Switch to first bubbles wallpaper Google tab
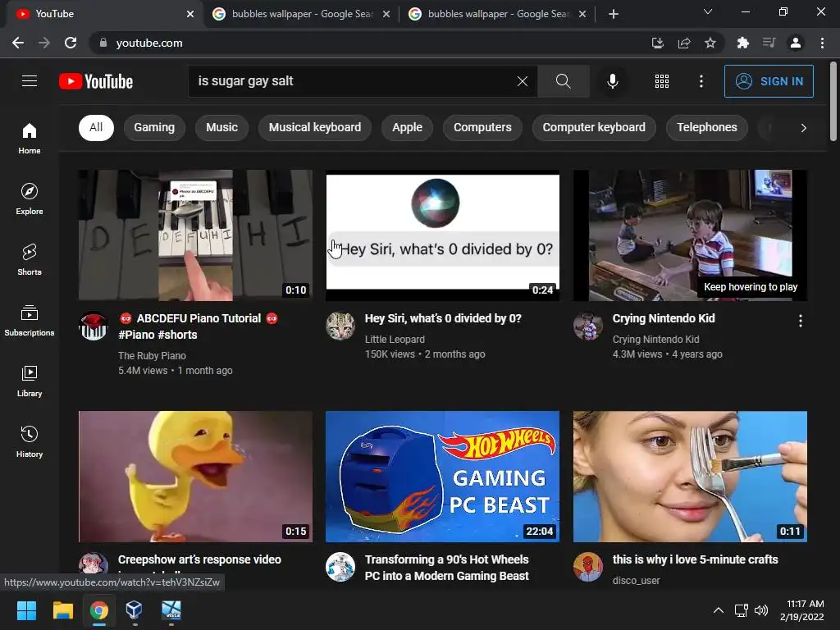The image size is (840, 630). (x=302, y=14)
